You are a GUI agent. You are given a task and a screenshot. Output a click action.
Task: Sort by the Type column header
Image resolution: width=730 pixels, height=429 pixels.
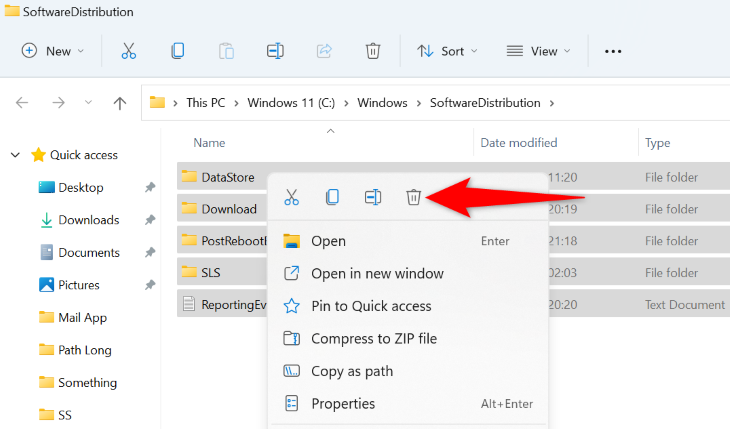point(657,143)
